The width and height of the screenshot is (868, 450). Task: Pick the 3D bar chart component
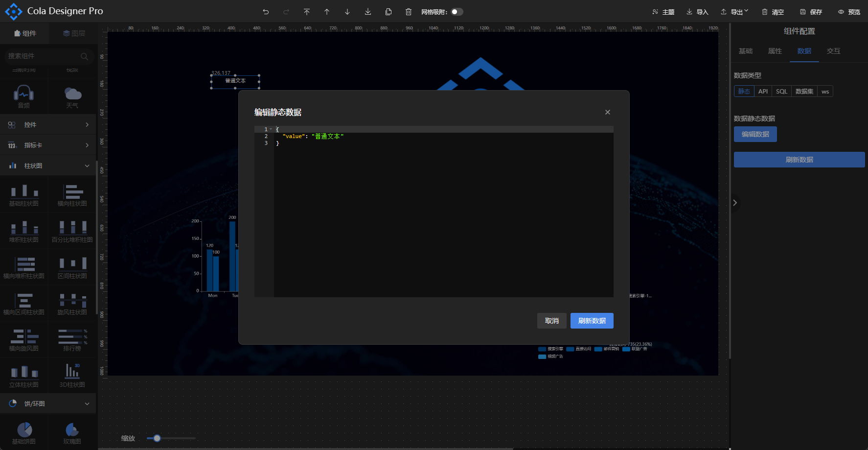click(x=72, y=375)
